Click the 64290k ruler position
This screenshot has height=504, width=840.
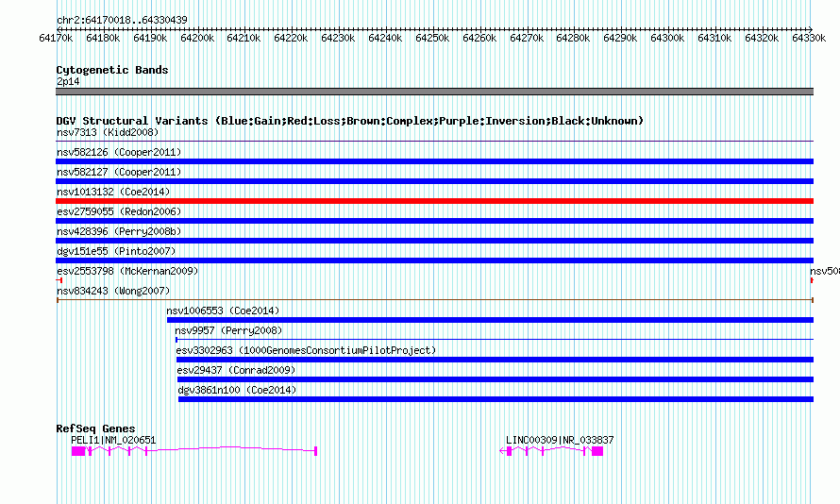click(x=620, y=38)
